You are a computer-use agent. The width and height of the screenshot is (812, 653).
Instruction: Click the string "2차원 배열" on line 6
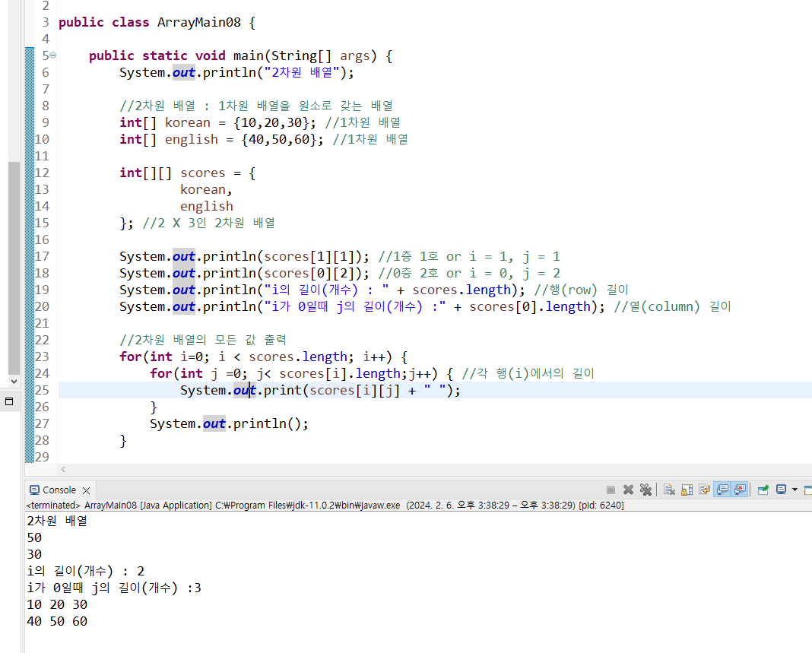tap(302, 72)
